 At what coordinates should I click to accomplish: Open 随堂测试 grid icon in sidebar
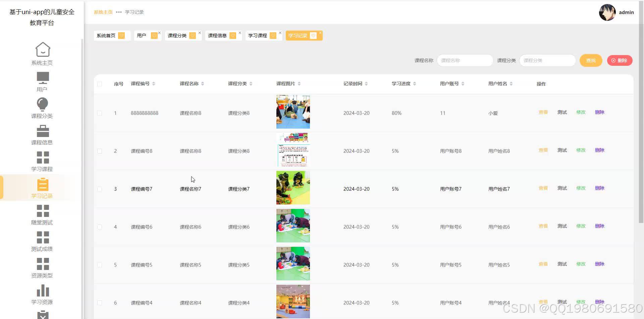pyautogui.click(x=43, y=211)
